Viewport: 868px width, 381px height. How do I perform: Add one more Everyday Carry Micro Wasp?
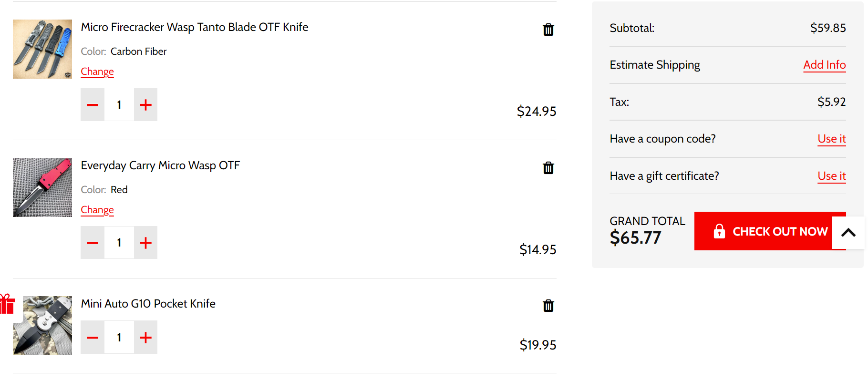coord(145,243)
